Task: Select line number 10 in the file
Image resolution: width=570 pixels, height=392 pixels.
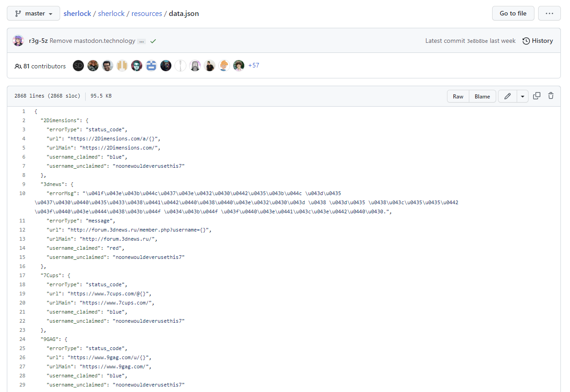Action: 23,193
